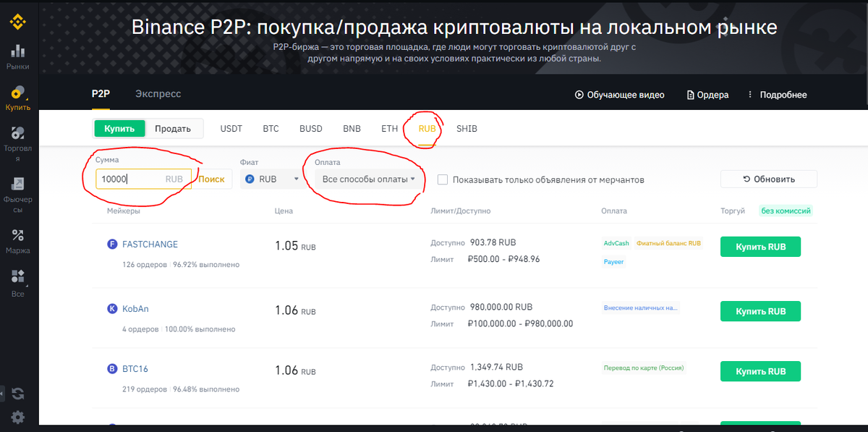Click 126 ордеров stats text
Screen dimensions: 868x432
coord(145,264)
